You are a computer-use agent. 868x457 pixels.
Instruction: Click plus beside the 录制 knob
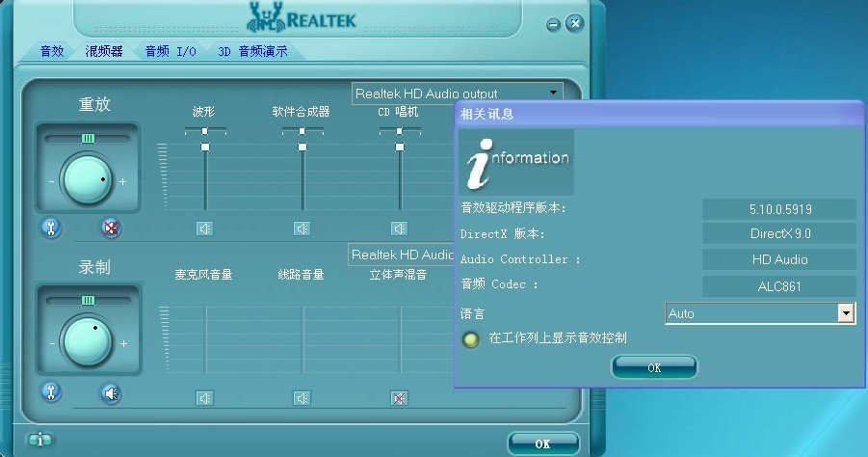123,344
